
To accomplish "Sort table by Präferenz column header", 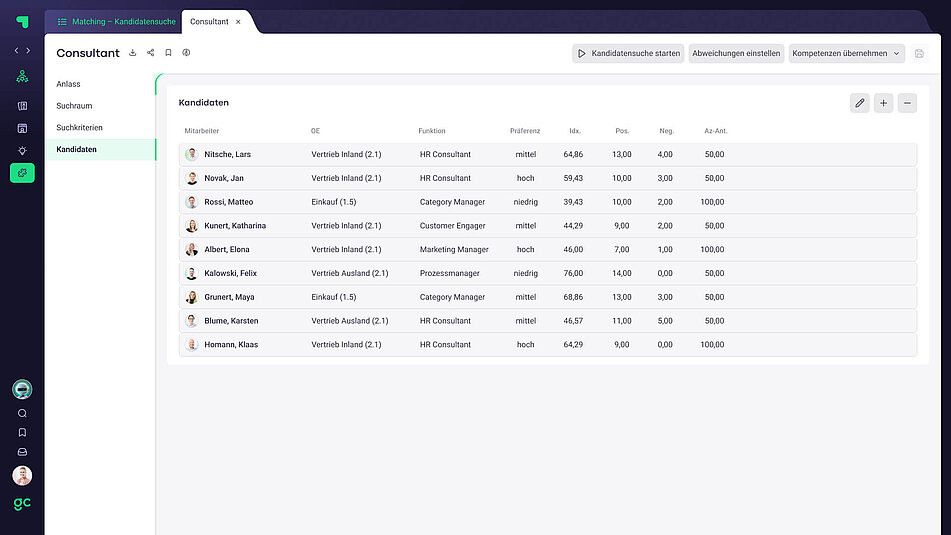I will click(x=525, y=131).
